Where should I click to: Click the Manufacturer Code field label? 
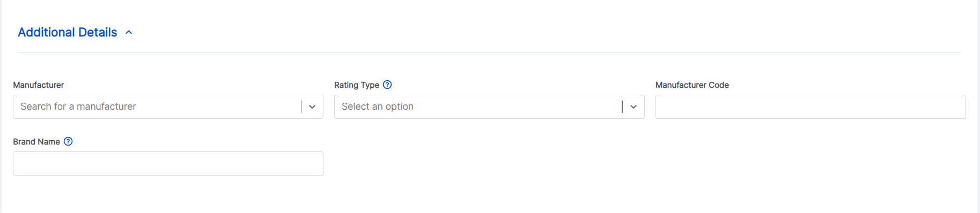(x=692, y=85)
